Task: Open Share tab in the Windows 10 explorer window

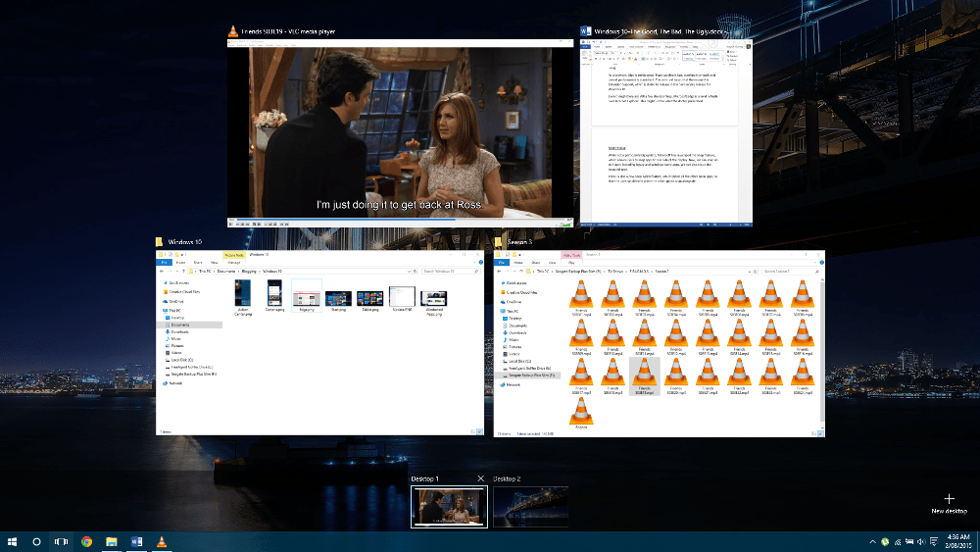Action: (198, 263)
